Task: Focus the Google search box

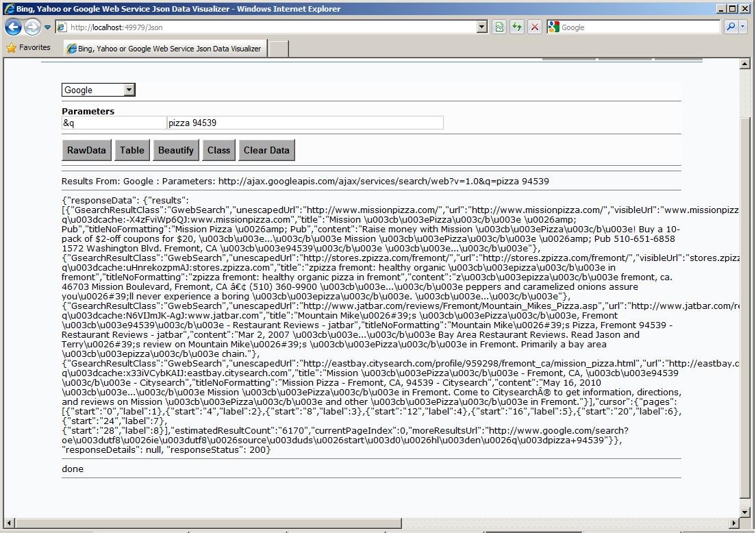Action: point(640,27)
